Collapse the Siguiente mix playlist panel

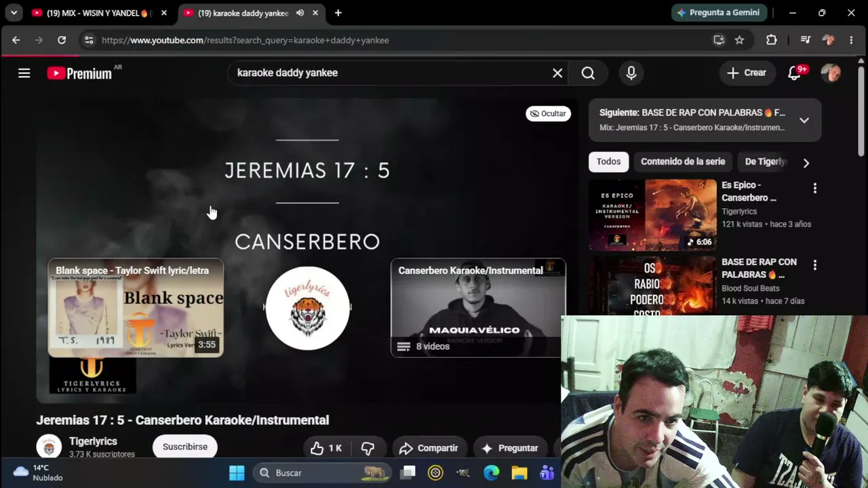point(804,120)
